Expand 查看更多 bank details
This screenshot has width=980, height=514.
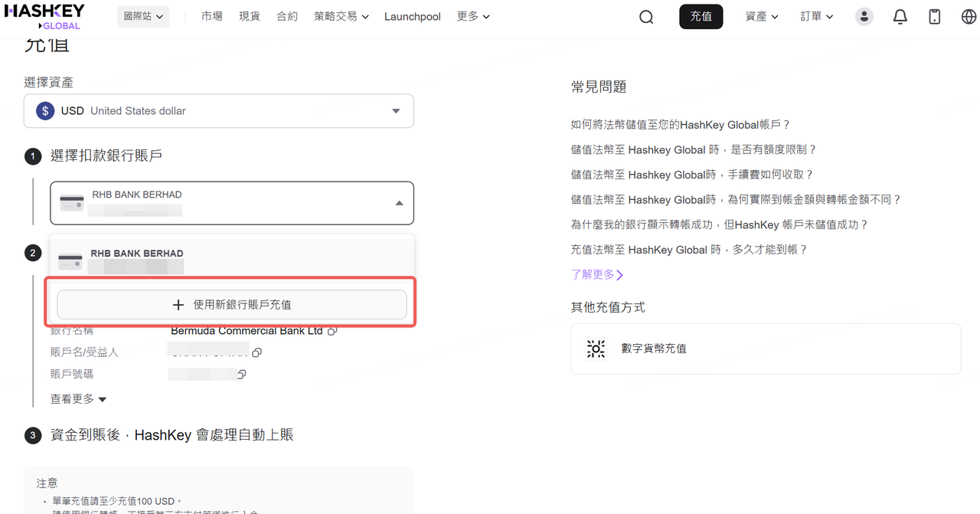tap(78, 399)
